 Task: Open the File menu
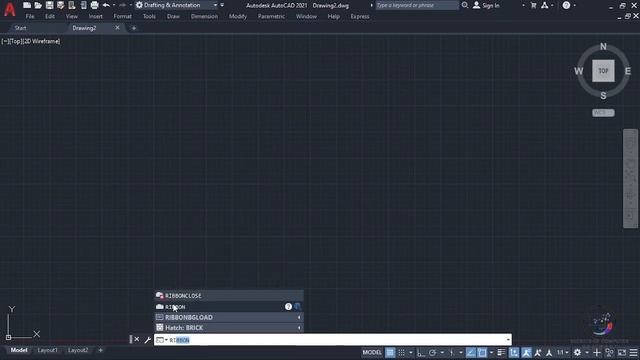coord(30,17)
